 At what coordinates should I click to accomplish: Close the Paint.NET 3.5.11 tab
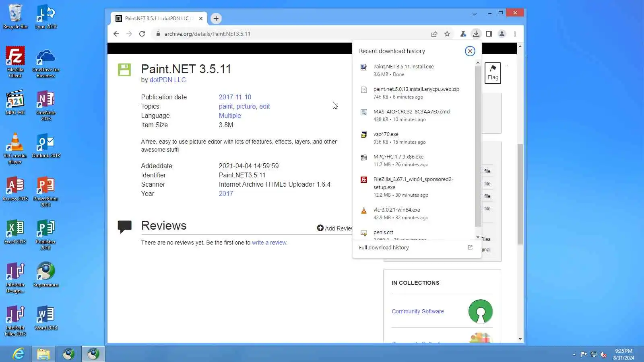(201, 19)
